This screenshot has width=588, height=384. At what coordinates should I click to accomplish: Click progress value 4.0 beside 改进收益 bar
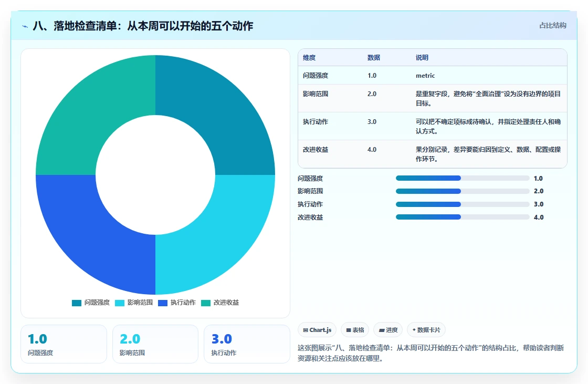[539, 217]
